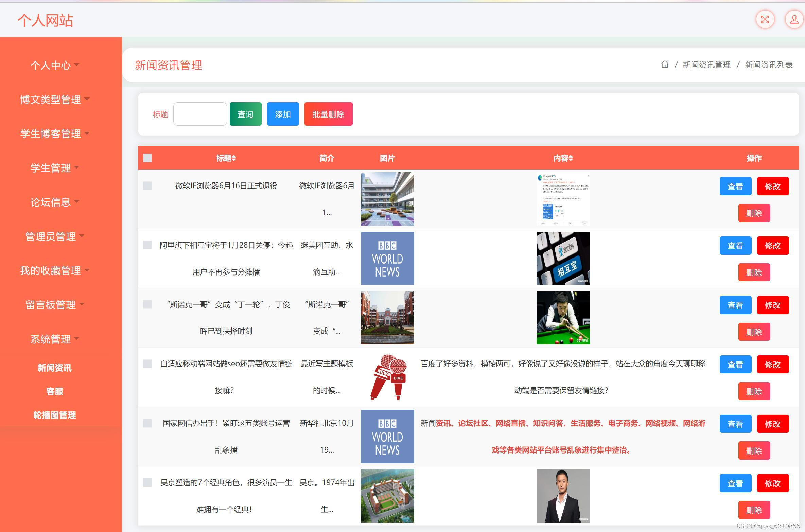Select checkbox for 吴京 news row
Screen dimensions: 805x532
click(x=147, y=482)
